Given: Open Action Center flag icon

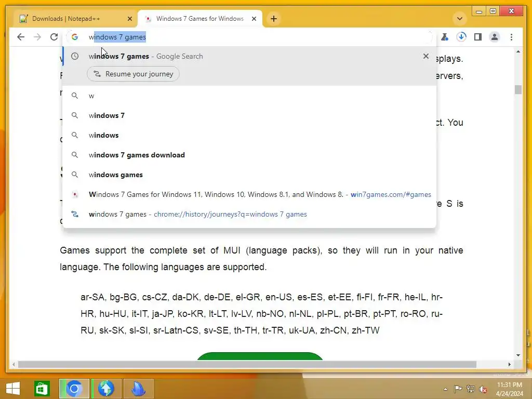Looking at the screenshot, I should pos(458,389).
